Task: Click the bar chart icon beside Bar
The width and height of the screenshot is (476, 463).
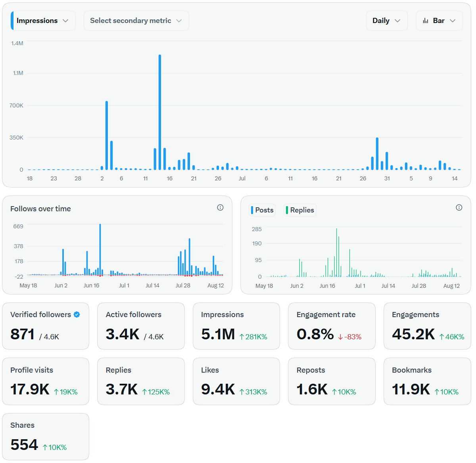Action: 426,21
